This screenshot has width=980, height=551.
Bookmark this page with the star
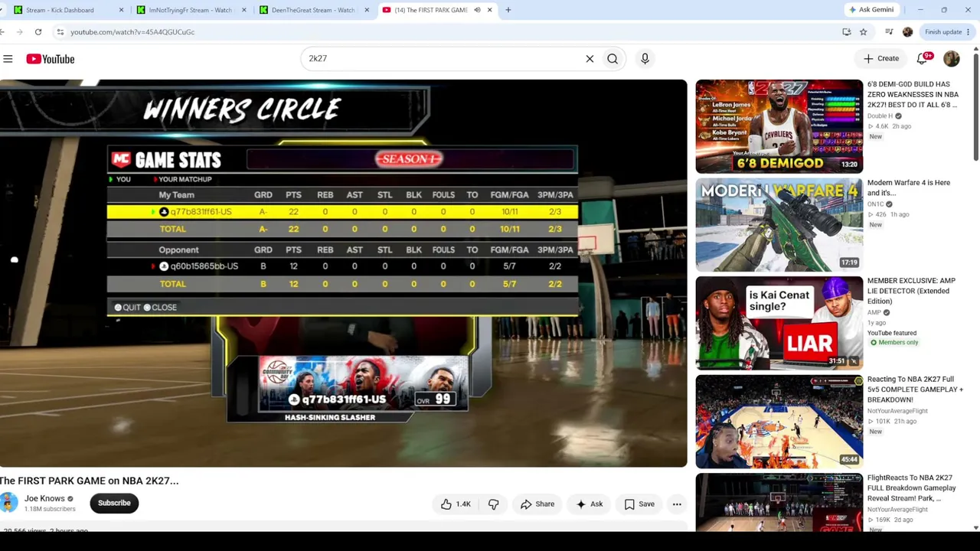click(863, 32)
